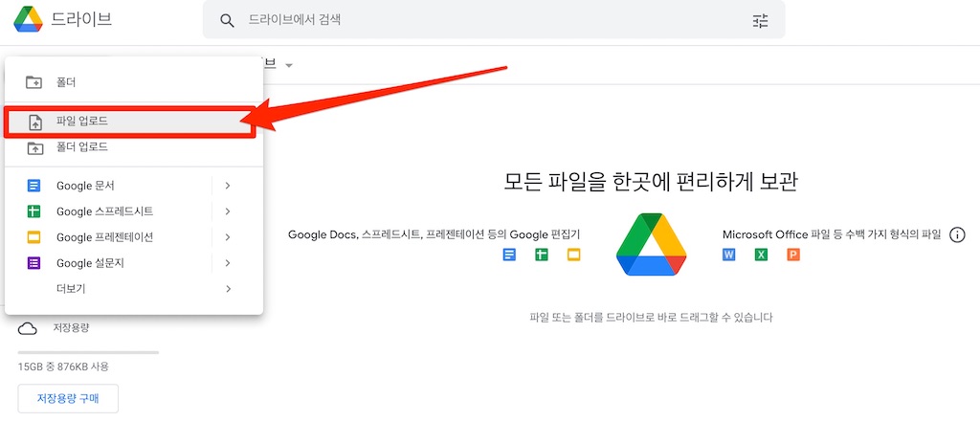Click the blue Google Docs icon in menu
This screenshot has height=422, width=980.
pyautogui.click(x=33, y=186)
